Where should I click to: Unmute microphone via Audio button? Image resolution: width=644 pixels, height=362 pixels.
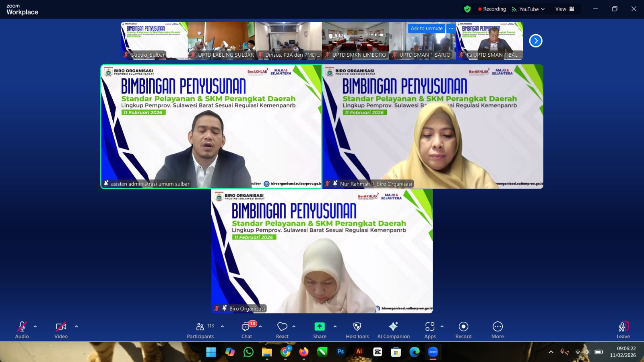pos(22,330)
